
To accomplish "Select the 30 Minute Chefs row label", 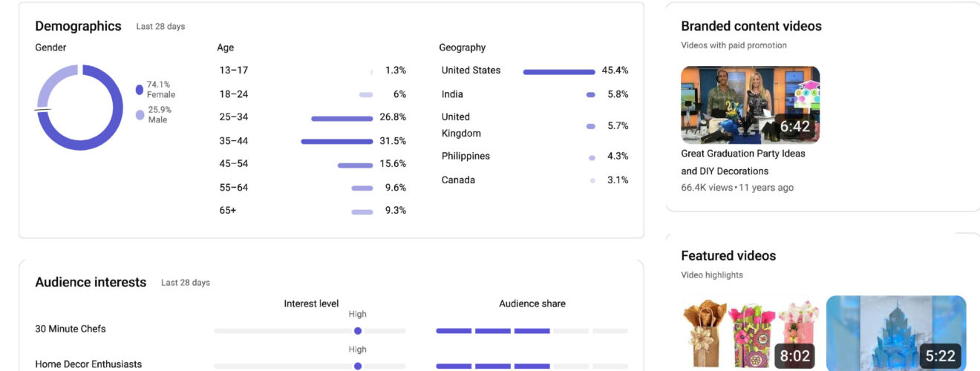I will pyautogui.click(x=71, y=329).
